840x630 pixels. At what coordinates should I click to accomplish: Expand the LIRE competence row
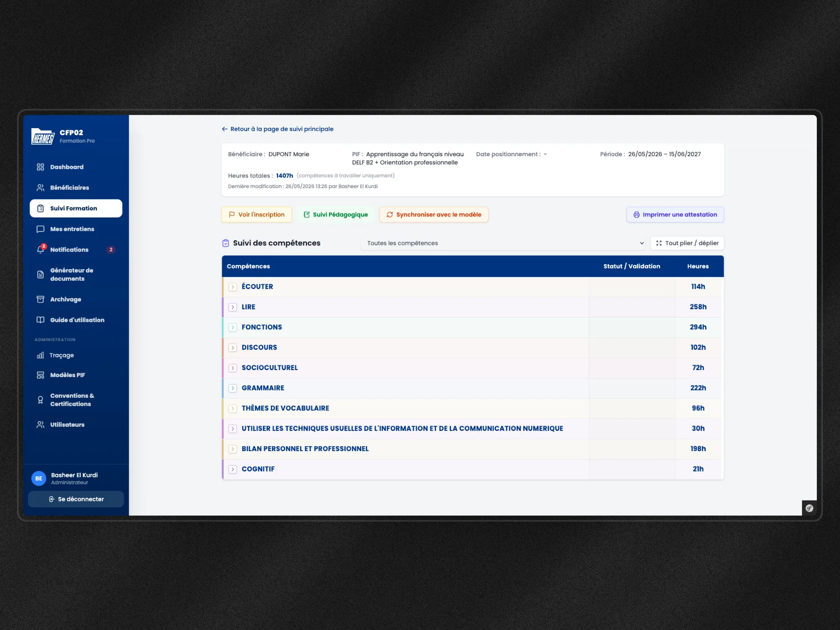(233, 307)
